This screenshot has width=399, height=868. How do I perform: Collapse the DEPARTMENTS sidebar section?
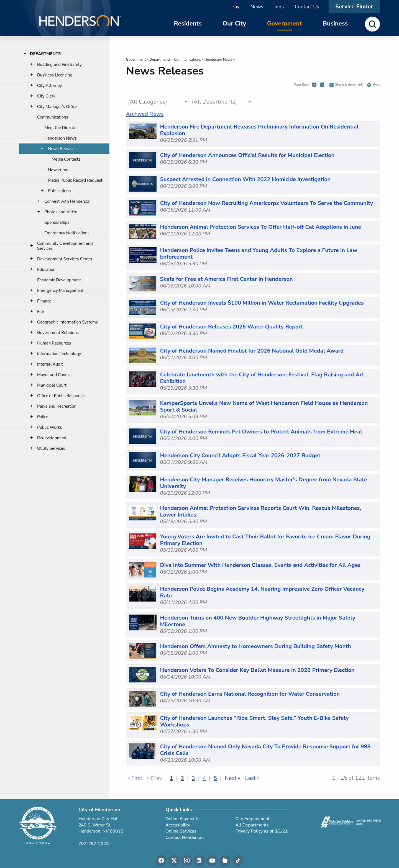(25, 53)
